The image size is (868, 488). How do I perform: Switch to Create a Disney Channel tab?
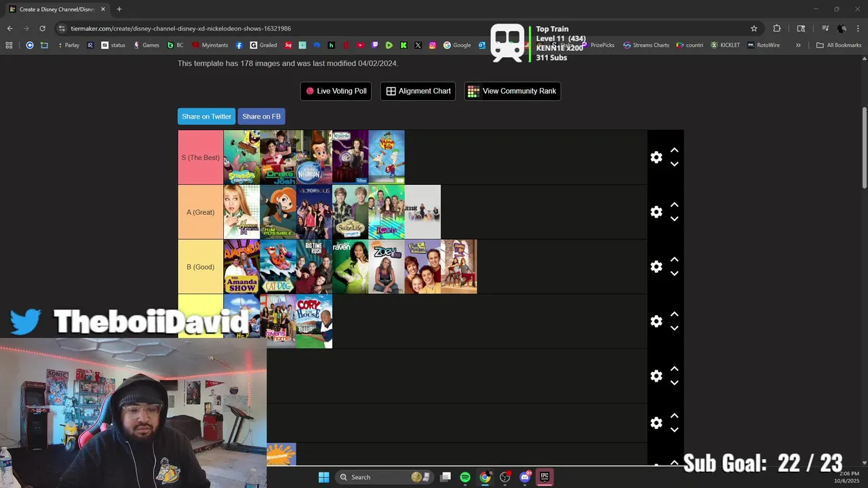[57, 9]
